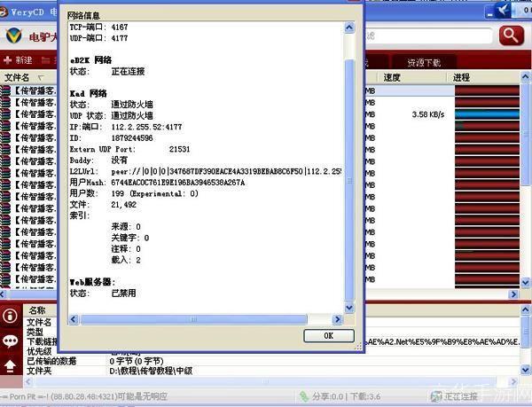532x407 pixels.
Task: Click the VeryCD round logo in the toolbar
Action: click(x=13, y=35)
